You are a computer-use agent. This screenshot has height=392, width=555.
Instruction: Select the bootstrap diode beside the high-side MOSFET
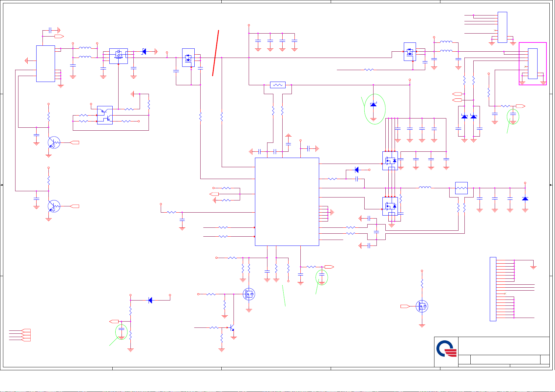click(356, 170)
